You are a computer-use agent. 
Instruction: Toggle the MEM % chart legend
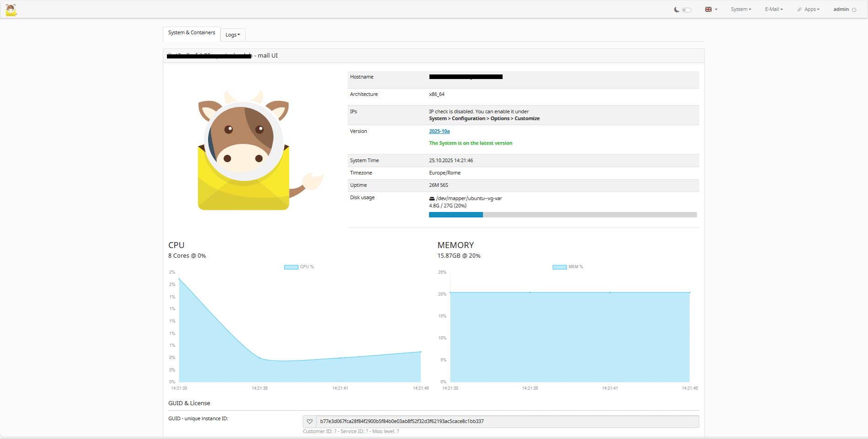pyautogui.click(x=567, y=267)
